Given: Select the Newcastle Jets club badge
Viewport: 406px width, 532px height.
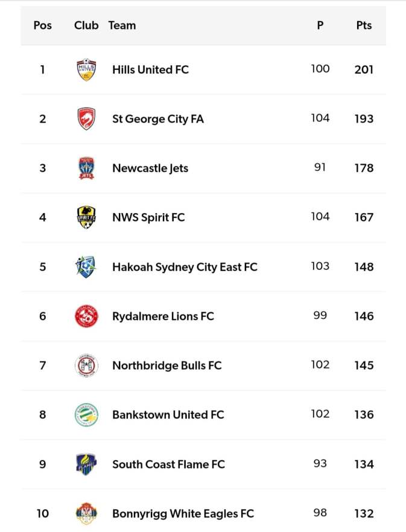Looking at the screenshot, I should click(x=86, y=168).
